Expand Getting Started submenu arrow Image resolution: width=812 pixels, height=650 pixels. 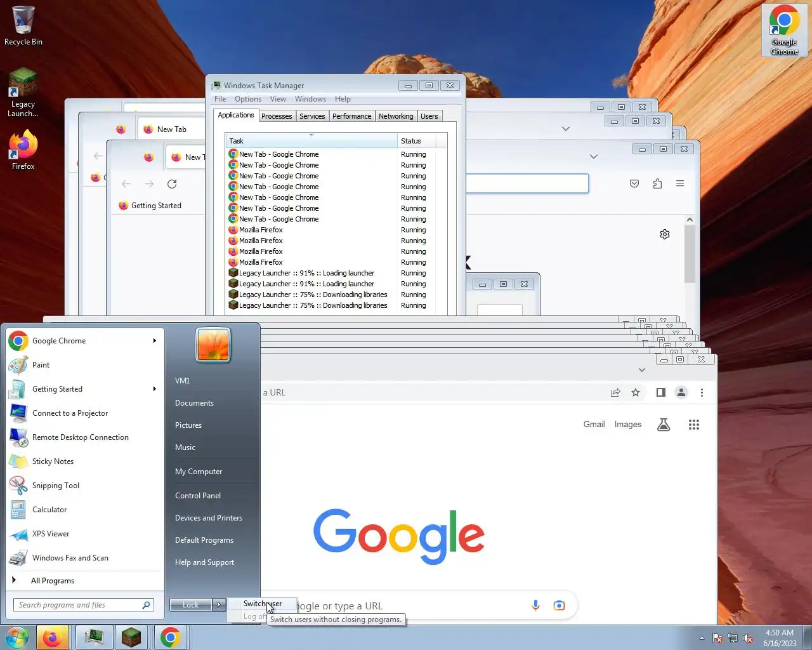coord(154,389)
